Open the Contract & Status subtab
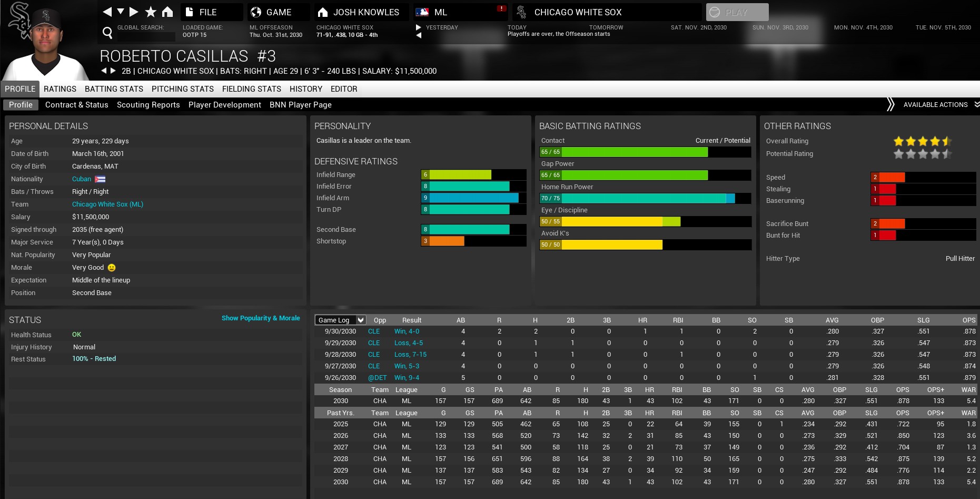This screenshot has height=499, width=980. [76, 105]
